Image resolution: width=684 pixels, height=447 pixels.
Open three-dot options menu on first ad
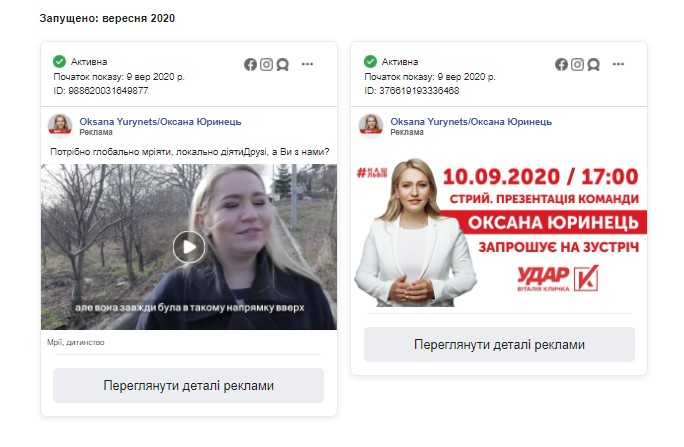coord(308,64)
